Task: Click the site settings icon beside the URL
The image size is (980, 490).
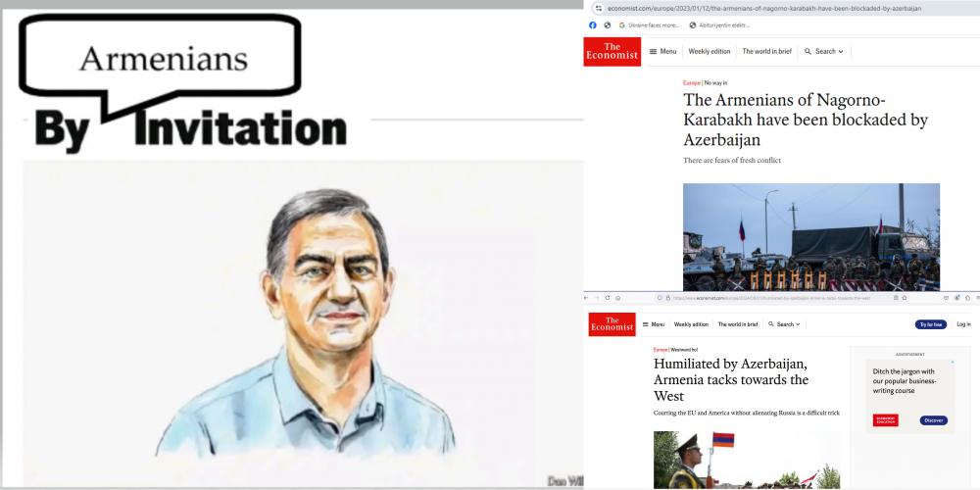Action: (598, 8)
